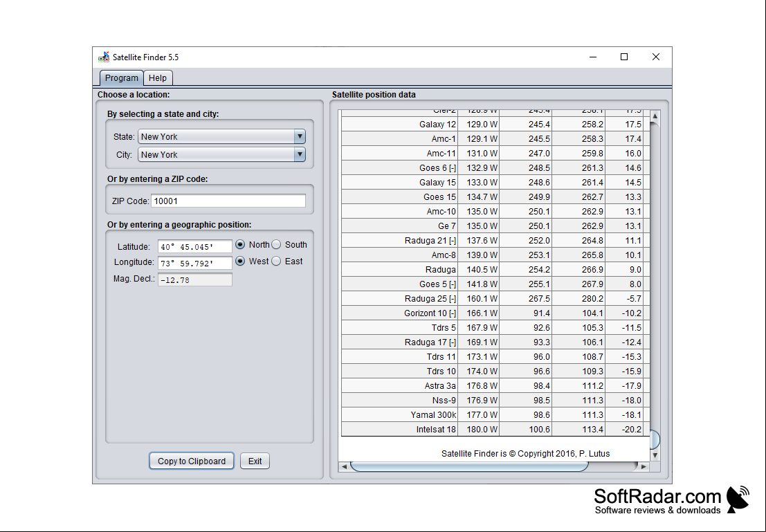
Task: Switch to the Help tab
Action: pos(158,77)
